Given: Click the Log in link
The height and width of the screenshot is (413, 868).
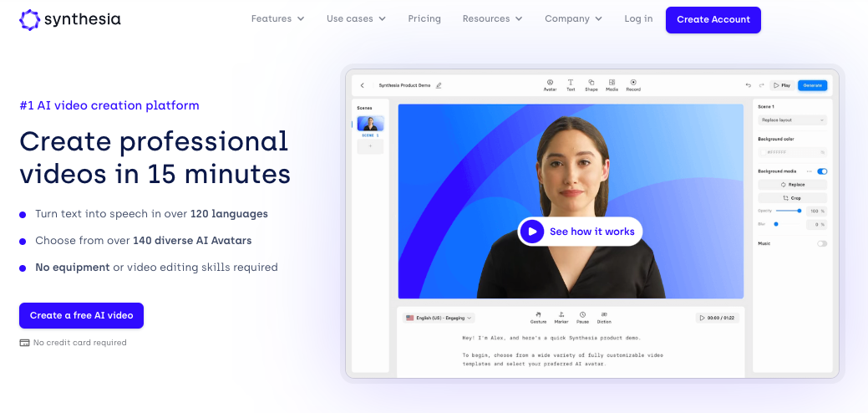Looking at the screenshot, I should tap(638, 18).
